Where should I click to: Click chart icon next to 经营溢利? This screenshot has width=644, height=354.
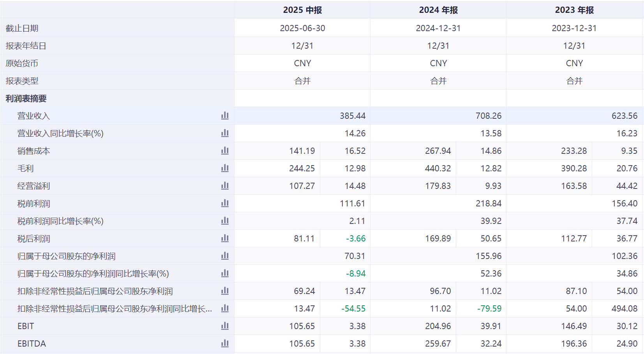tap(225, 186)
